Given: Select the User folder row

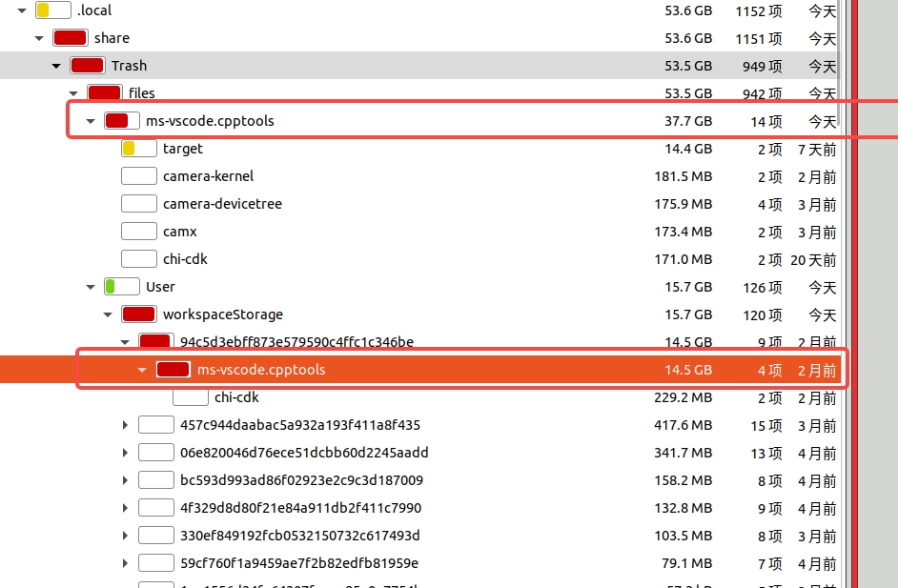Looking at the screenshot, I should pyautogui.click(x=419, y=287).
